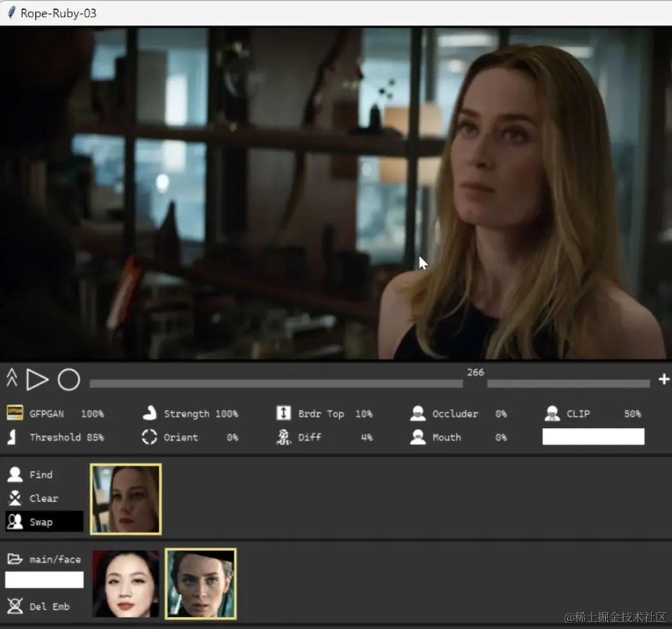Viewport: 672px width, 629px height.
Task: Click the Occluder 0% value
Action: 501,414
